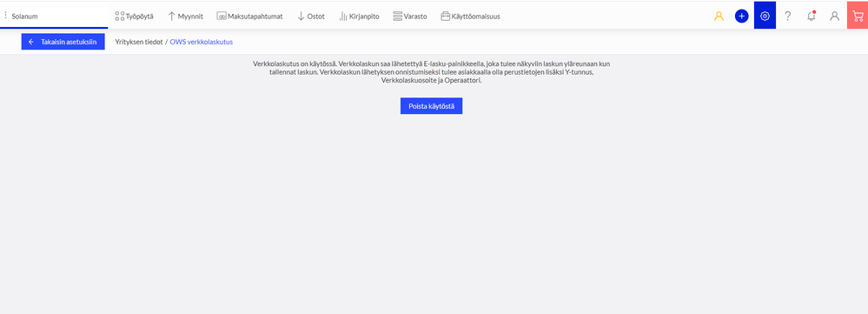Open help via the question mark icon
This screenshot has height=314, width=868.
pyautogui.click(x=788, y=16)
